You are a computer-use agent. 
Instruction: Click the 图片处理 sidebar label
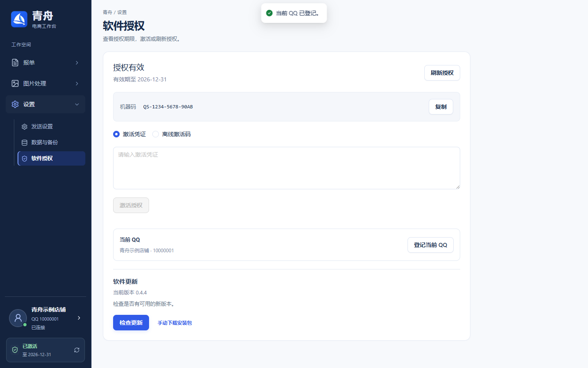[x=35, y=83]
